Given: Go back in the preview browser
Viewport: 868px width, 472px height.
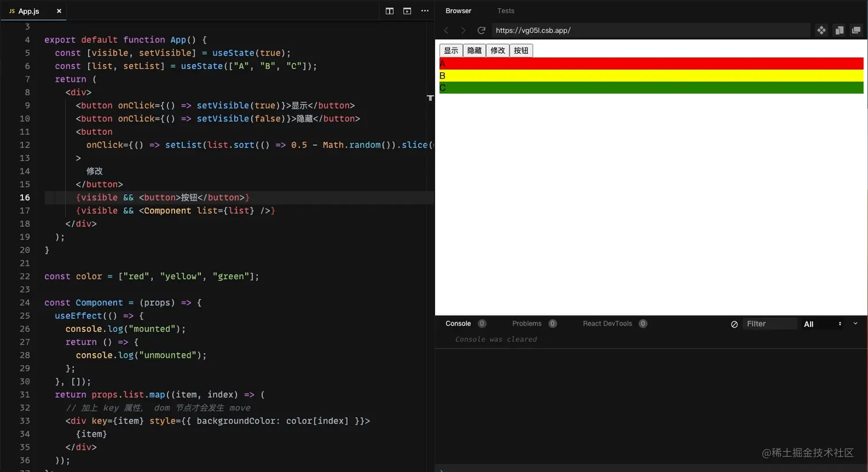Looking at the screenshot, I should coord(446,30).
